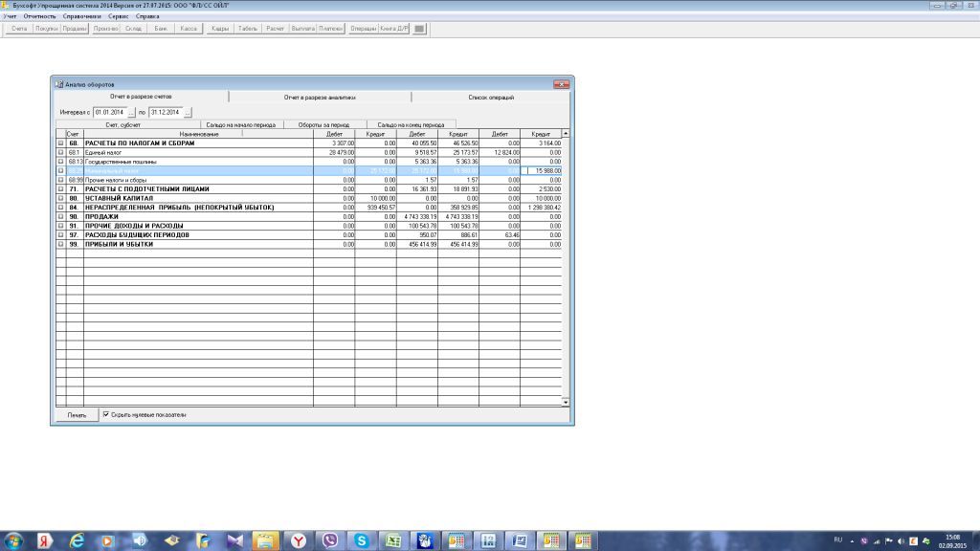Toggle the Скрыть нулевые показатели checkbox
This screenshot has width=980, height=551.
105,415
